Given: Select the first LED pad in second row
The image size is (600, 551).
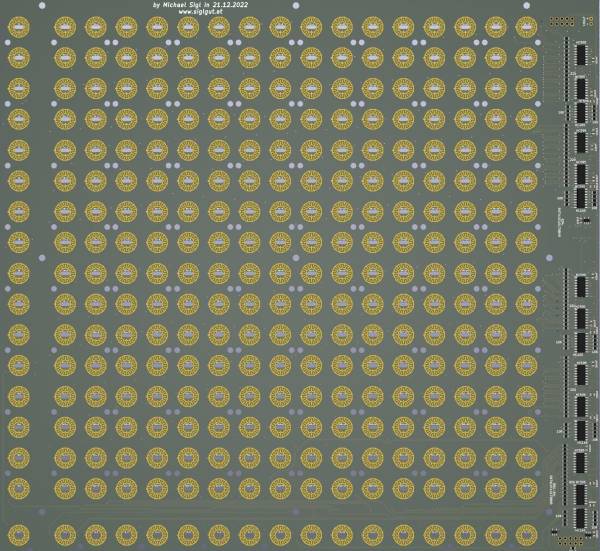Looking at the screenshot, I should 18,59.
